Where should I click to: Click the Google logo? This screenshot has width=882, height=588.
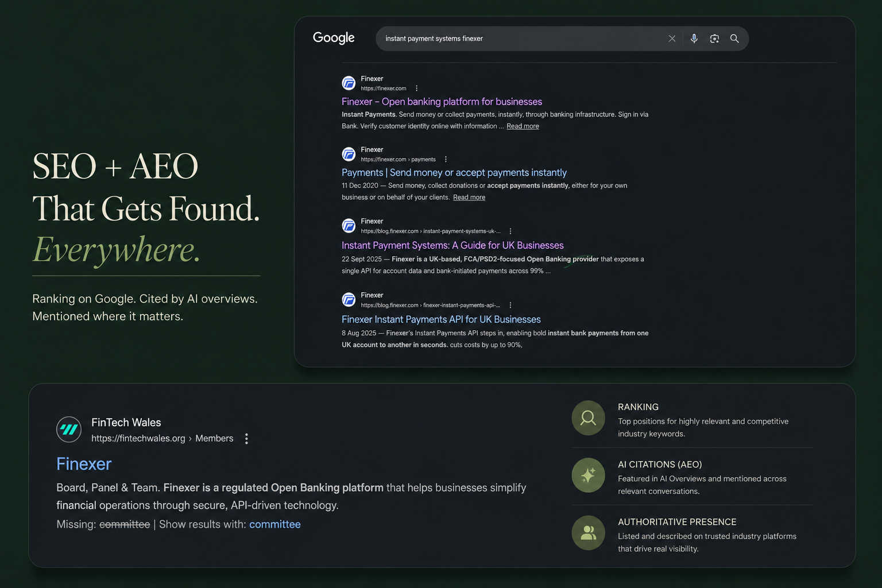coord(334,38)
